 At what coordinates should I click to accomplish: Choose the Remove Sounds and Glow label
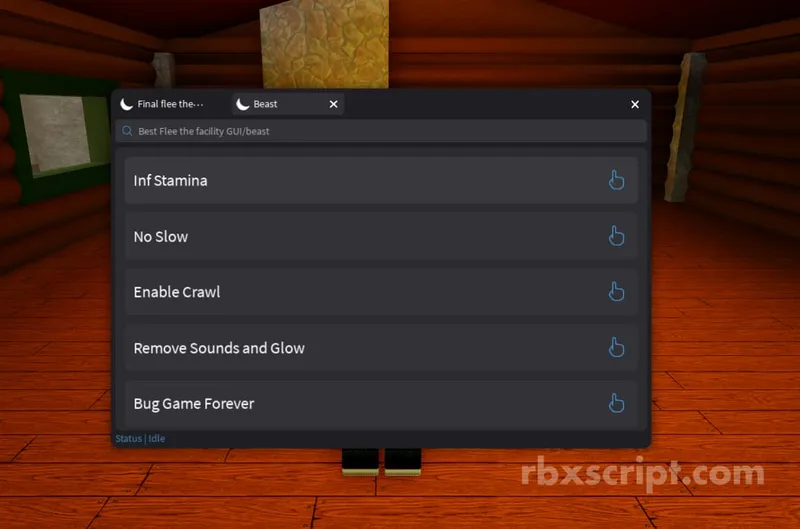click(x=219, y=348)
